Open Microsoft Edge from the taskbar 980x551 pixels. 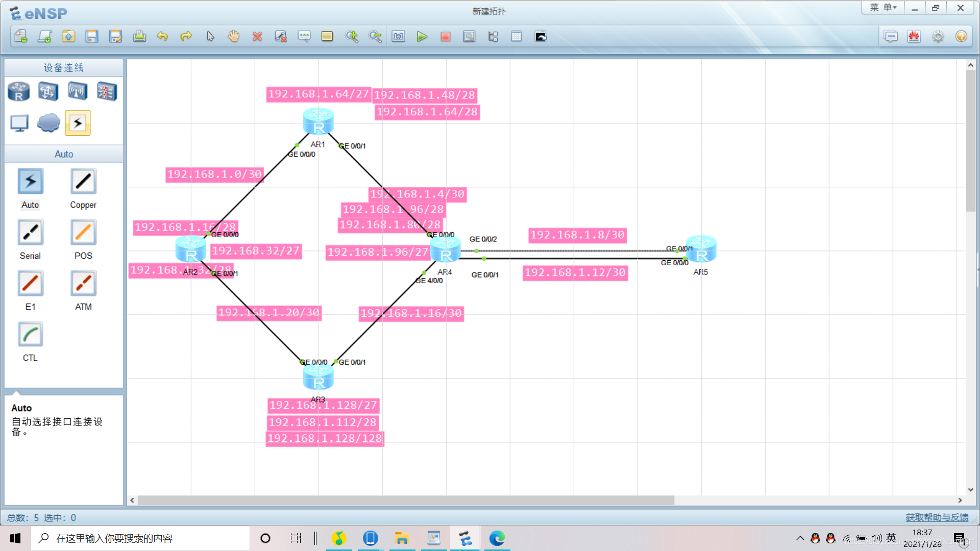(497, 538)
